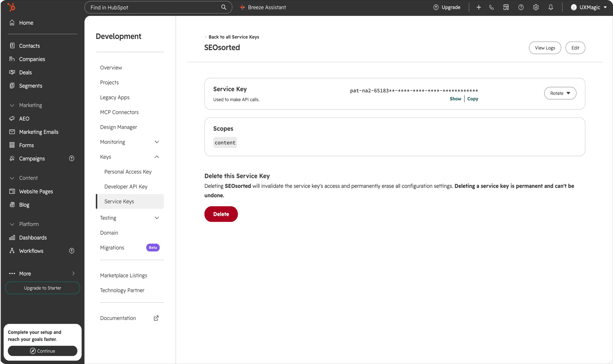This screenshot has width=613, height=364.
Task: Click the plus create icon
Action: coord(479,7)
